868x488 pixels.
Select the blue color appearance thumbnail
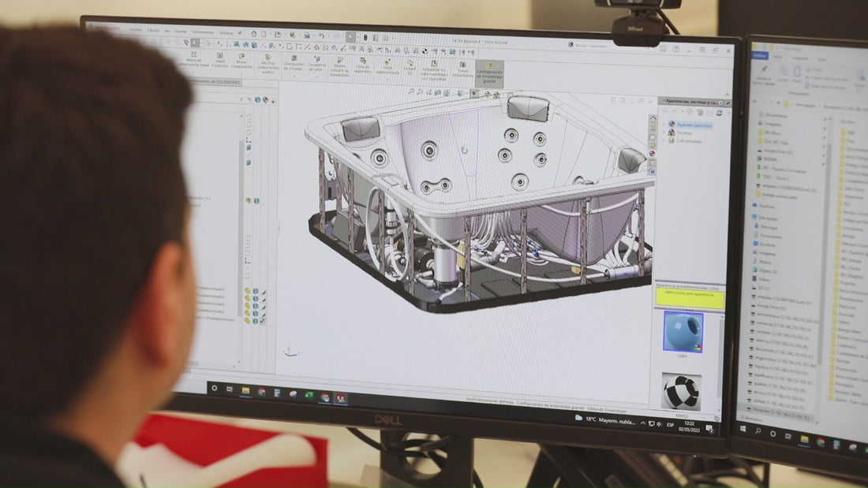point(683,331)
